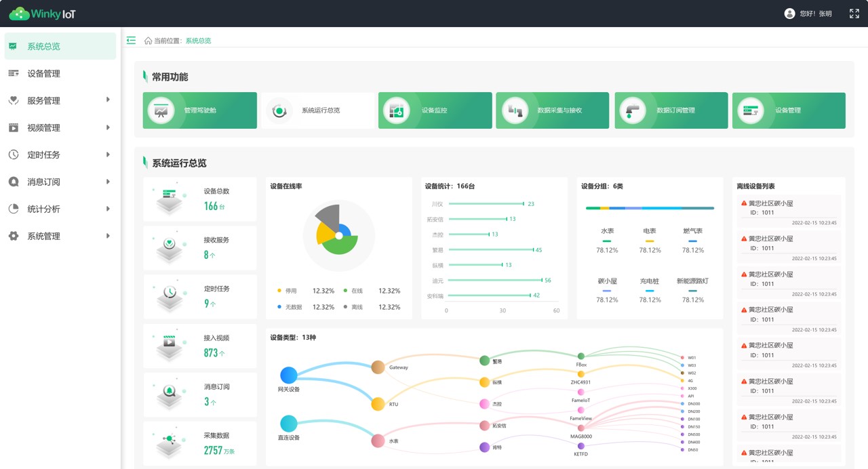
Task: Expand the 系统管理 submenu arrow
Action: pyautogui.click(x=108, y=236)
